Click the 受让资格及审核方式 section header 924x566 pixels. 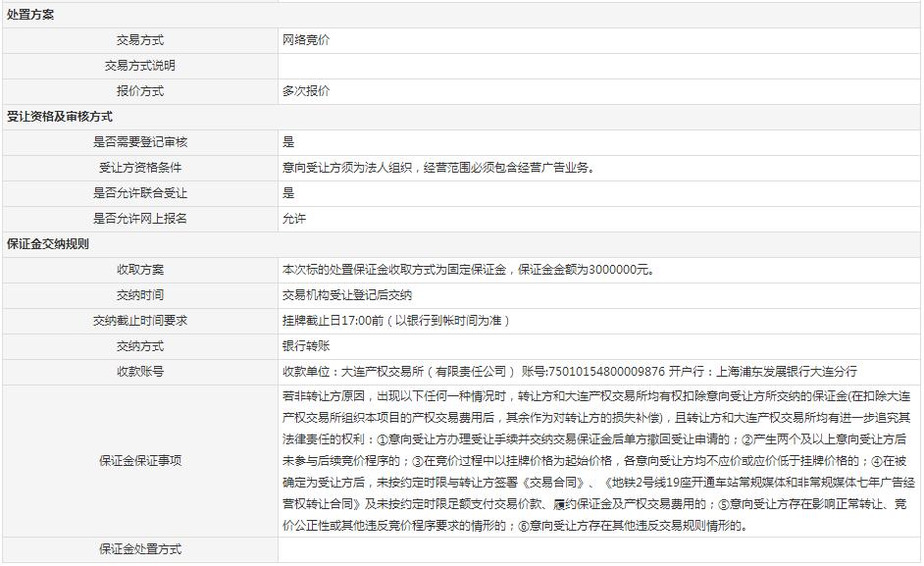[59, 117]
